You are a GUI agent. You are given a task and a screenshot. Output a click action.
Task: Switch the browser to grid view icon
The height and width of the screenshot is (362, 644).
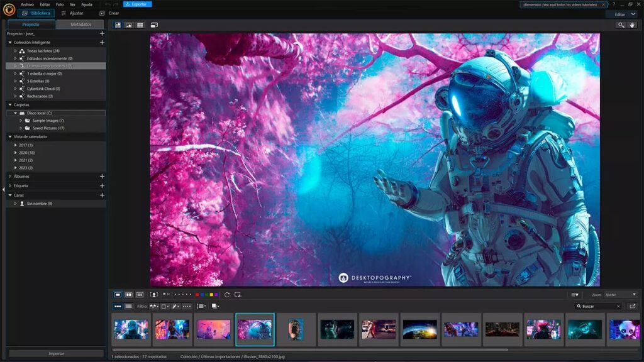140,25
